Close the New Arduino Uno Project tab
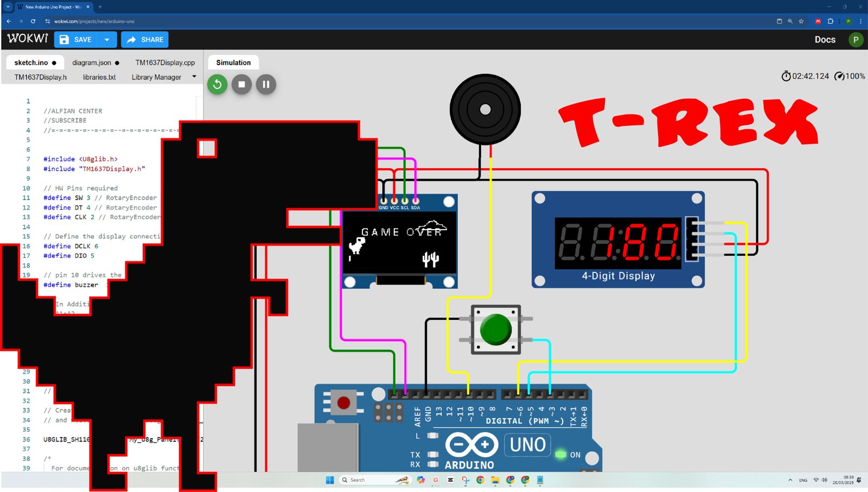 click(x=88, y=7)
